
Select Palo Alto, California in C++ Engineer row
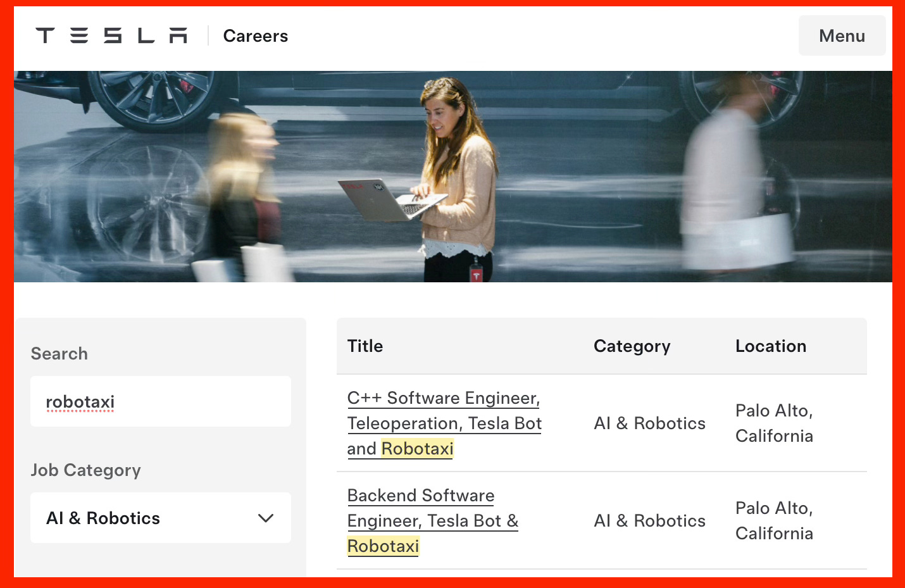click(x=774, y=423)
